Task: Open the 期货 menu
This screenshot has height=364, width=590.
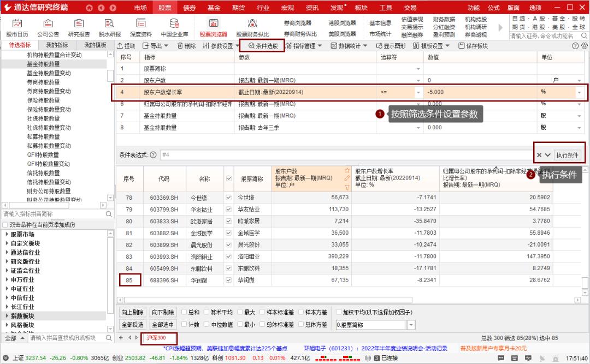Action: [237, 7]
